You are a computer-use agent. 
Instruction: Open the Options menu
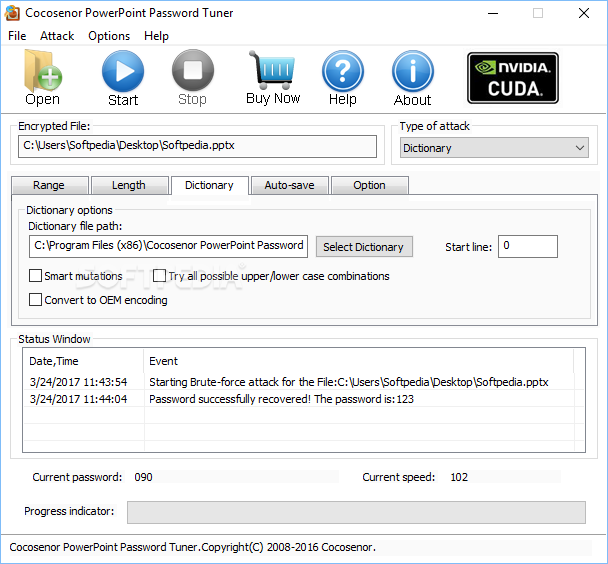point(109,36)
